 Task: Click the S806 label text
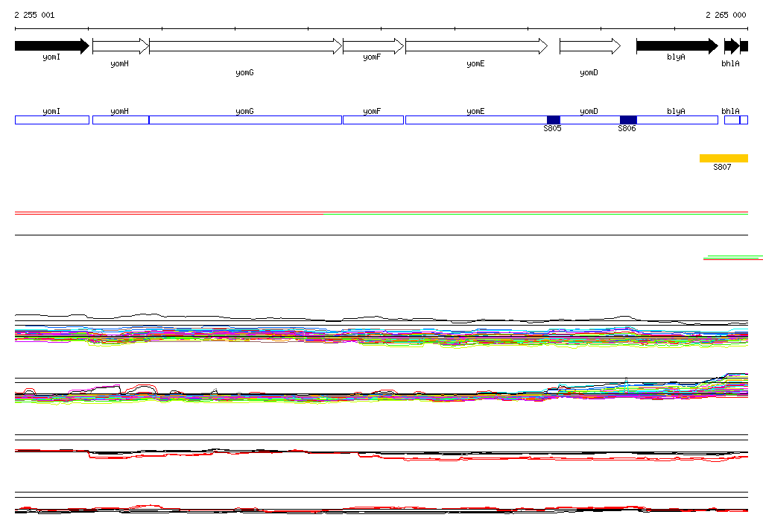627,128
